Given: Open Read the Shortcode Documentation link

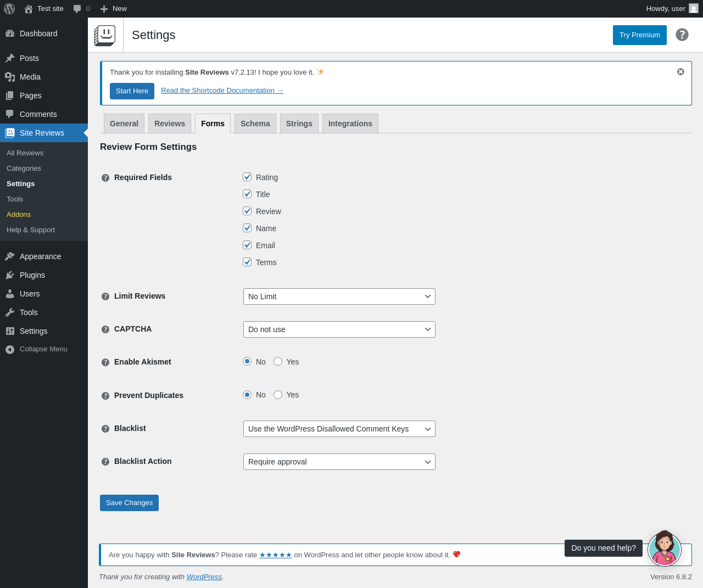Looking at the screenshot, I should [222, 91].
